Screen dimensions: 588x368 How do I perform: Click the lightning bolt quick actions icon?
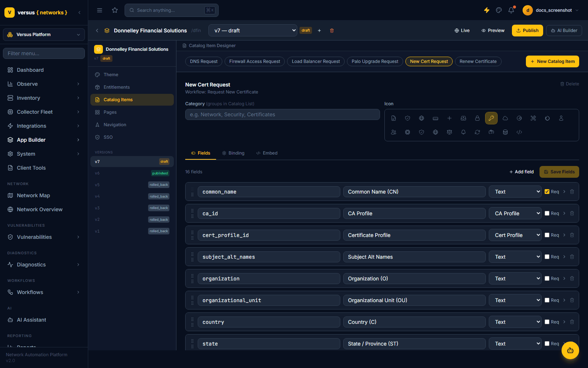pos(487,10)
